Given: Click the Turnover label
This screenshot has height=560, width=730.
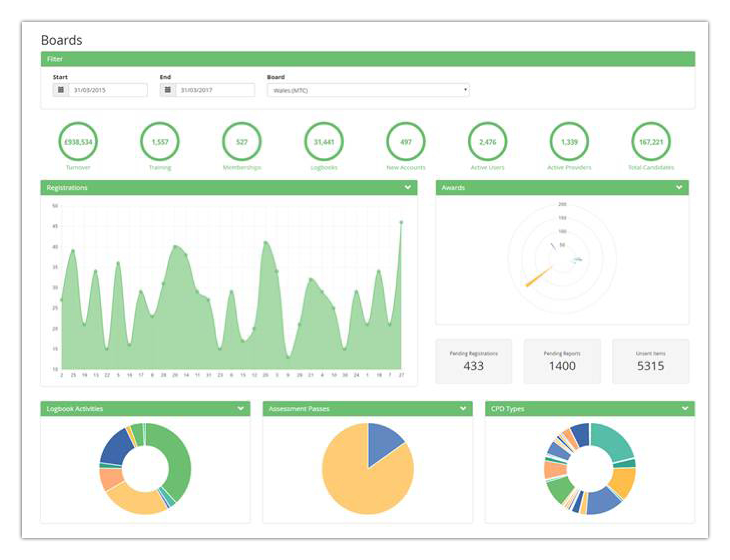Looking at the screenshot, I should pos(78,168).
